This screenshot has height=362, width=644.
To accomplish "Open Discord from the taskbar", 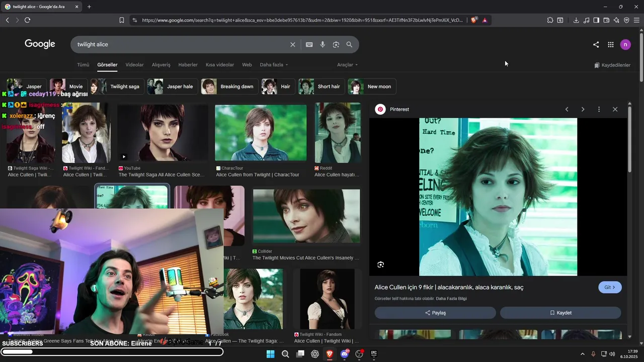I will point(345,354).
